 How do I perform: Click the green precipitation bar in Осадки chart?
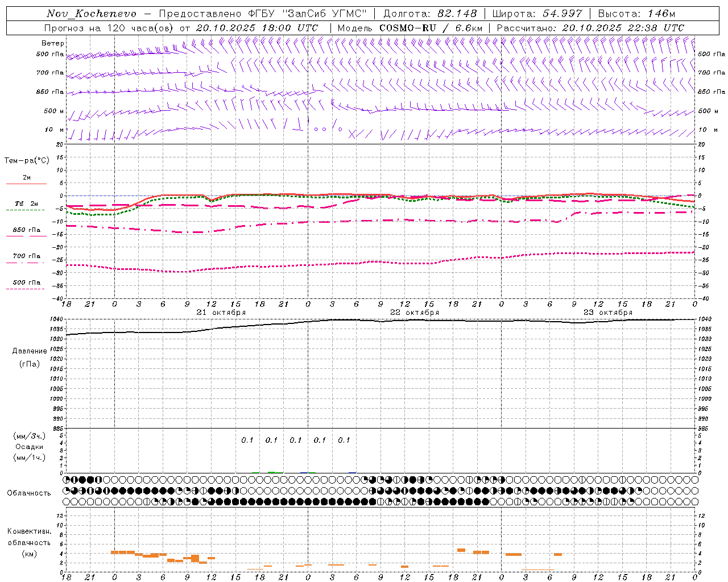click(x=272, y=472)
